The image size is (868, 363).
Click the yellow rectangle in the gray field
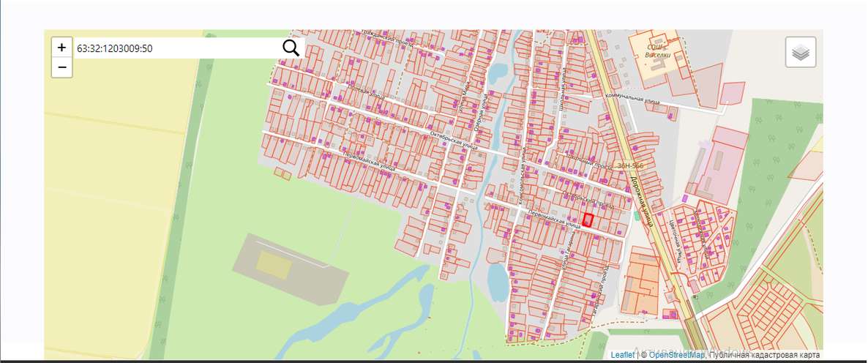pyautogui.click(x=273, y=264)
